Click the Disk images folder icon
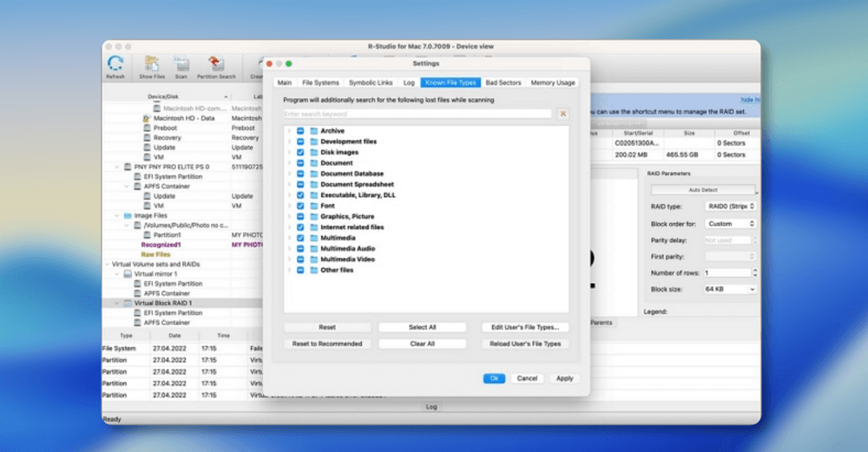Viewport: 868px width, 452px height. [314, 153]
